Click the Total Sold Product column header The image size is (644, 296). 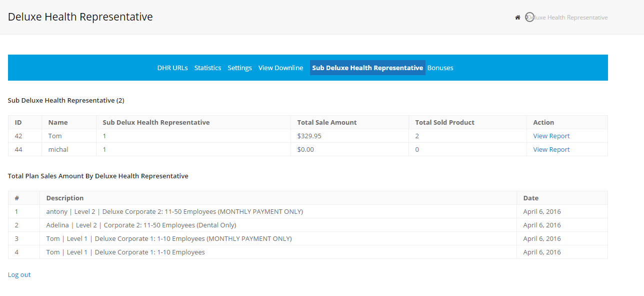444,123
